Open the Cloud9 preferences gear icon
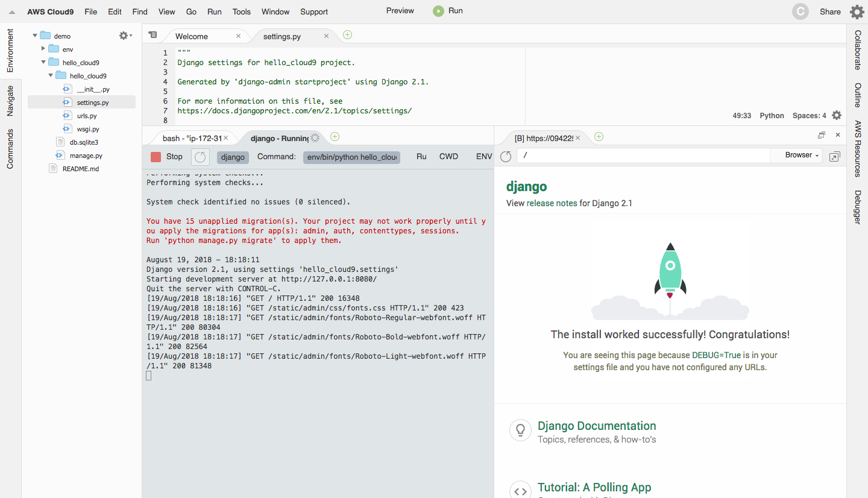This screenshot has height=498, width=868. (x=857, y=11)
